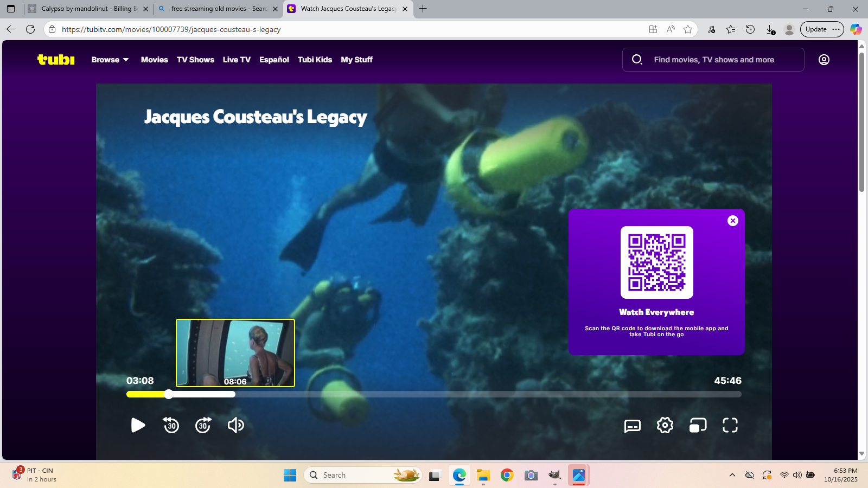The image size is (868, 488).
Task: Enter fullscreen mode
Action: tap(730, 425)
